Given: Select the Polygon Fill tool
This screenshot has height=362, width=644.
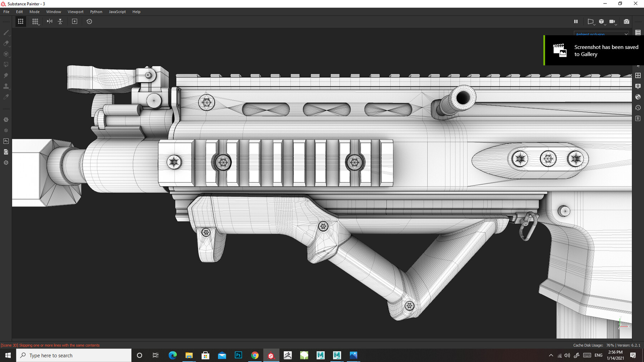Looking at the screenshot, I should 6,64.
